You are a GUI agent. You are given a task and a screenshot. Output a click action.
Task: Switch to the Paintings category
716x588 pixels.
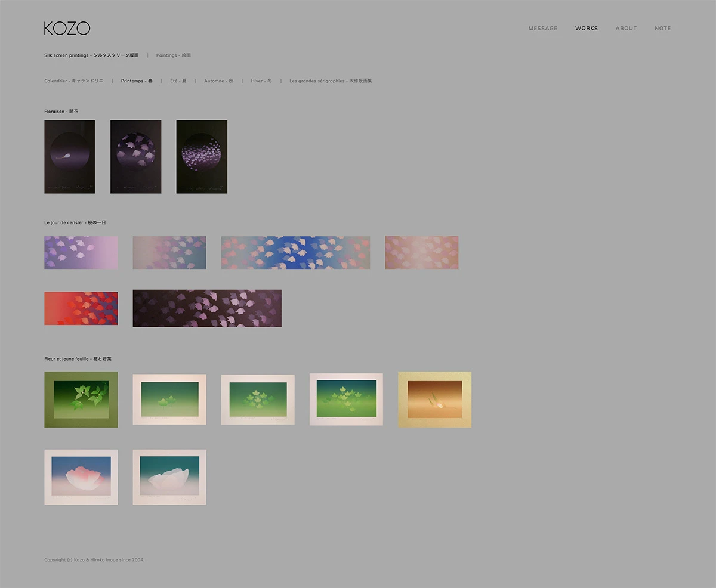click(x=174, y=55)
